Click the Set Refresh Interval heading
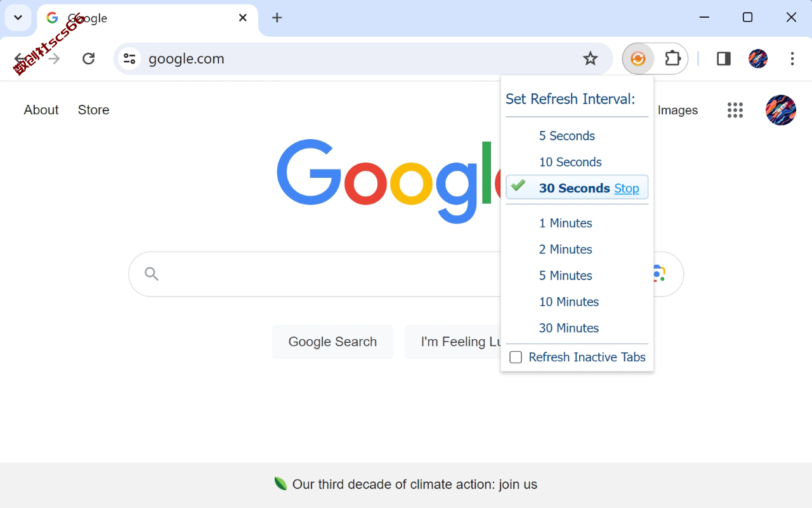 pyautogui.click(x=570, y=99)
